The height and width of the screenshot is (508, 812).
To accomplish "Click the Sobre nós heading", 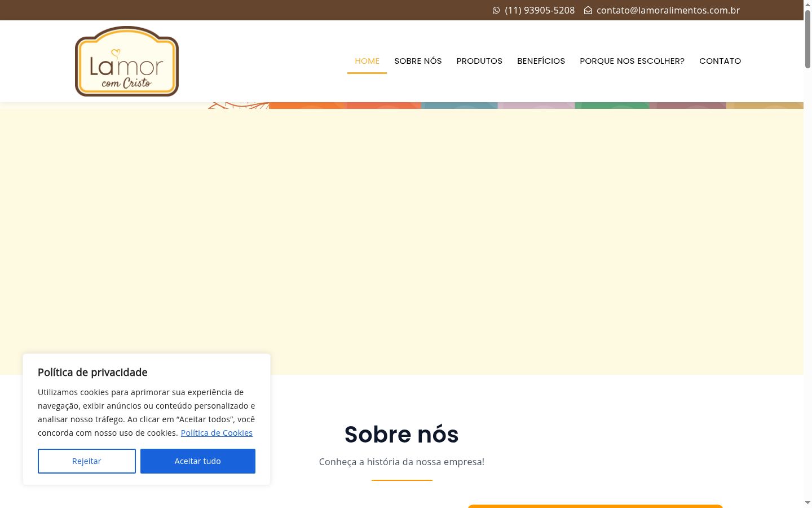I will pyautogui.click(x=401, y=435).
